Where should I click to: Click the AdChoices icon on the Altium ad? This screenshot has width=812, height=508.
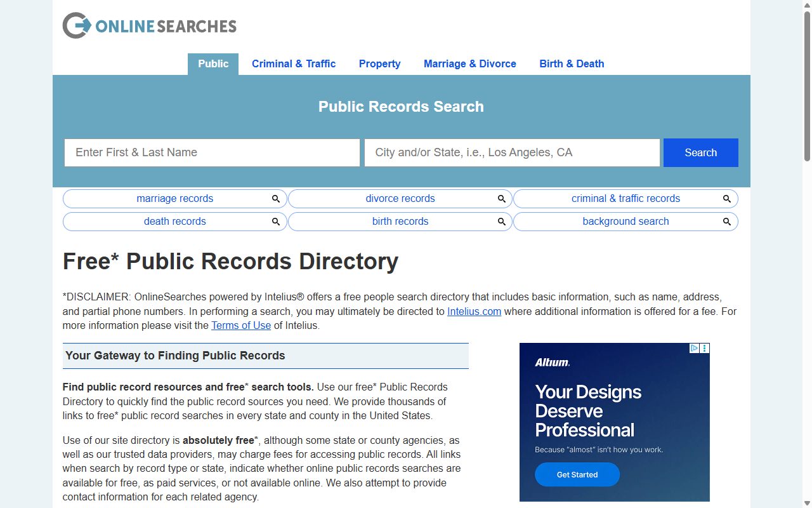tap(695, 348)
